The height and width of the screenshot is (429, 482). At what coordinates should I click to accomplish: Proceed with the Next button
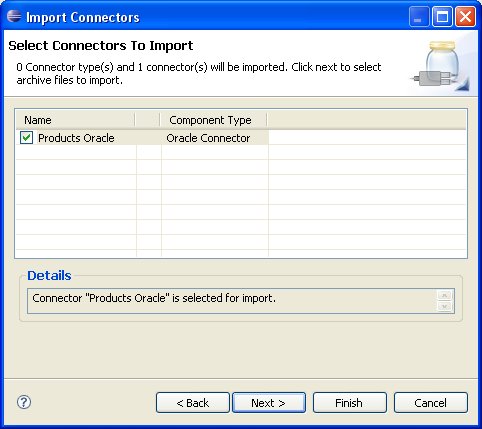[269, 403]
